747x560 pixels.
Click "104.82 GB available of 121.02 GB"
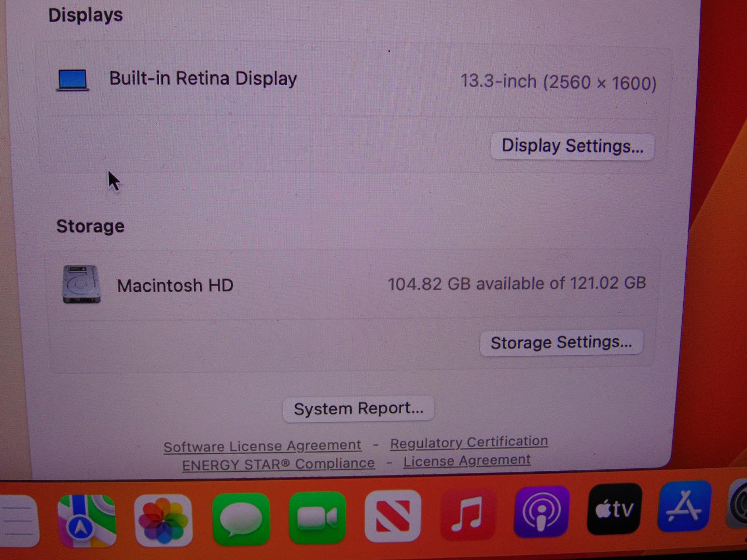coord(517,283)
